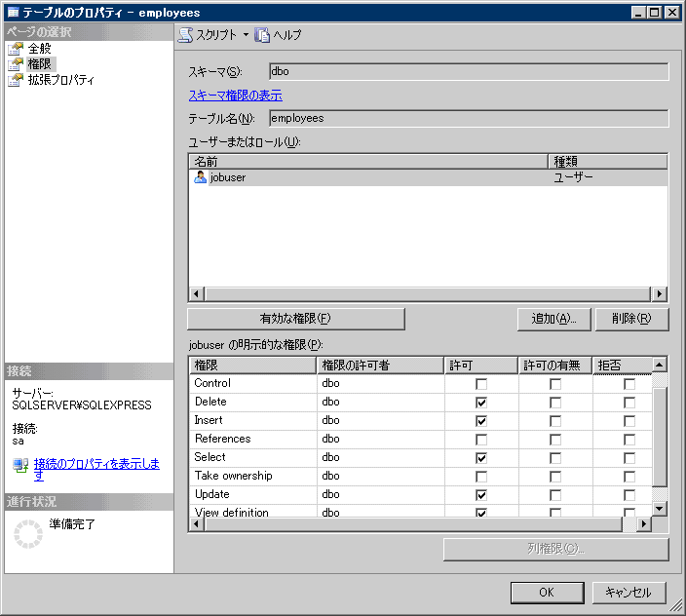686x616 pixels.
Task: Click the 有効な権限 button
Action: point(295,319)
